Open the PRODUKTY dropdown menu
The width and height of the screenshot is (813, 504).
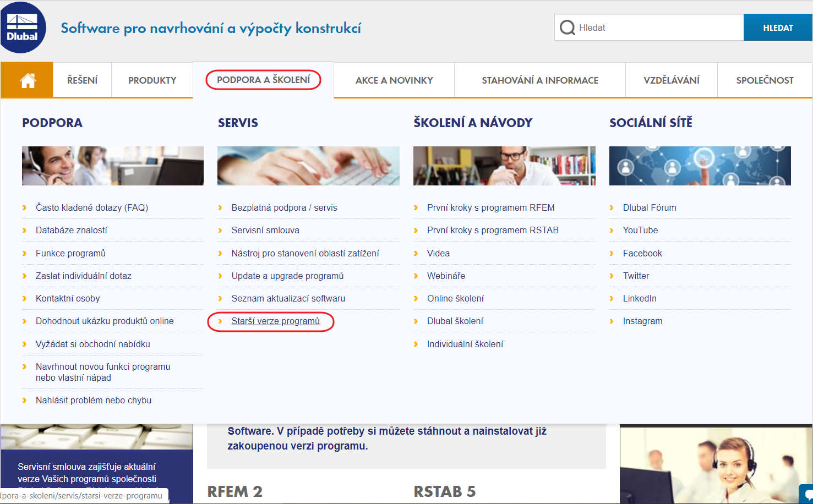pyautogui.click(x=152, y=79)
